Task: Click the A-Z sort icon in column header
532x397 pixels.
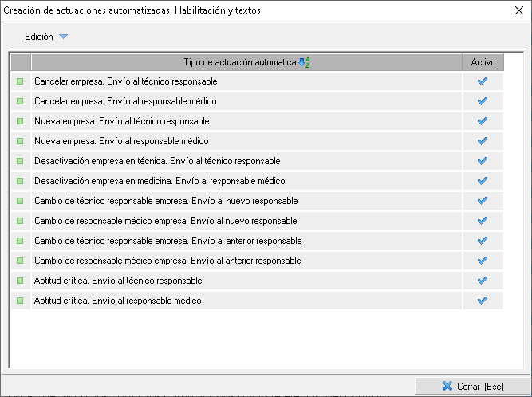Action: tap(303, 62)
